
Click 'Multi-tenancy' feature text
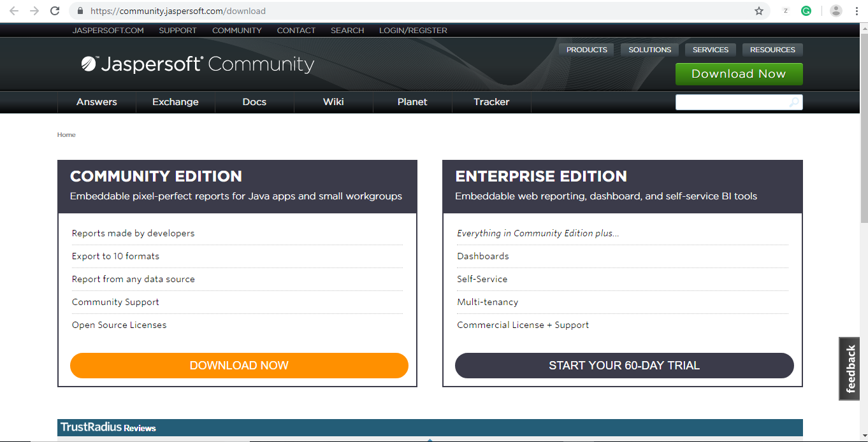click(x=488, y=302)
